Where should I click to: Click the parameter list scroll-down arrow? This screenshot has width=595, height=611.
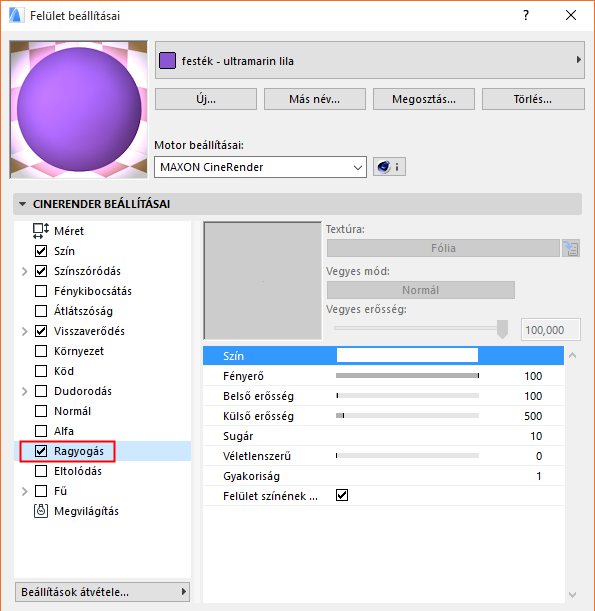[572, 595]
